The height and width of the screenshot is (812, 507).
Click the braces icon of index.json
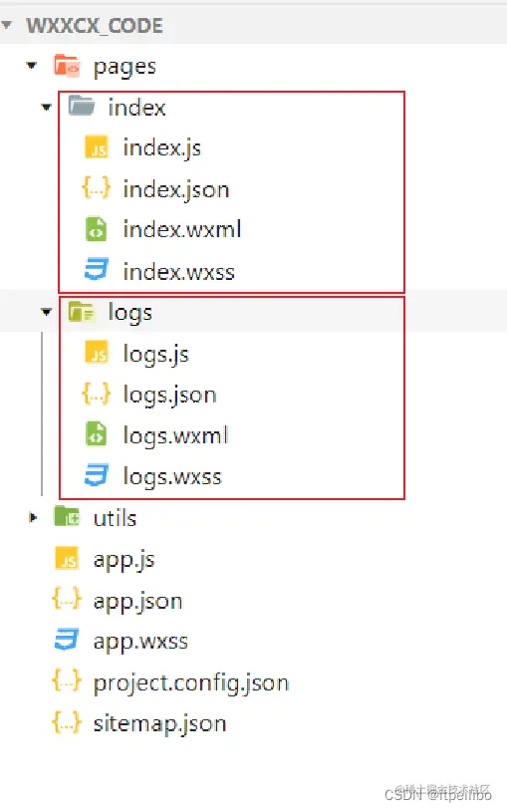[x=97, y=187]
